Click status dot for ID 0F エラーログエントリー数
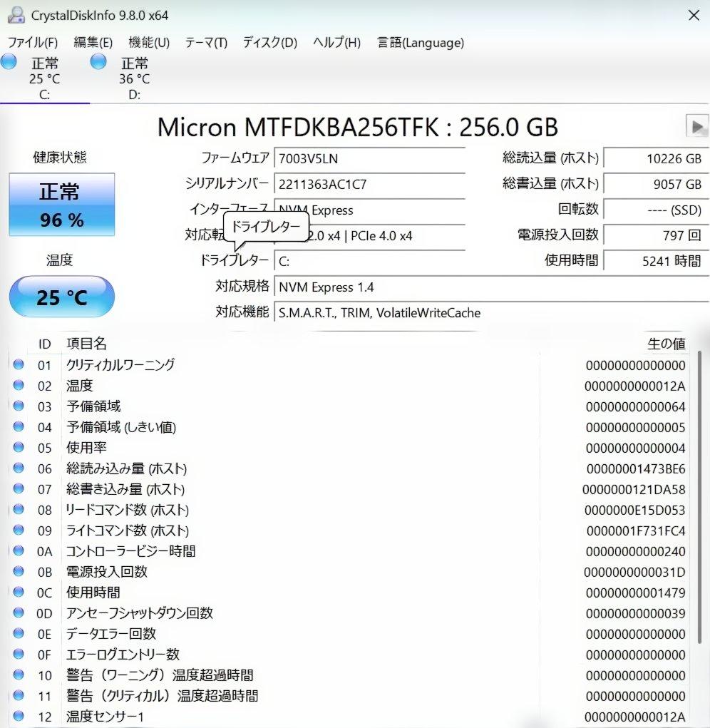This screenshot has width=710, height=728. coord(19,654)
